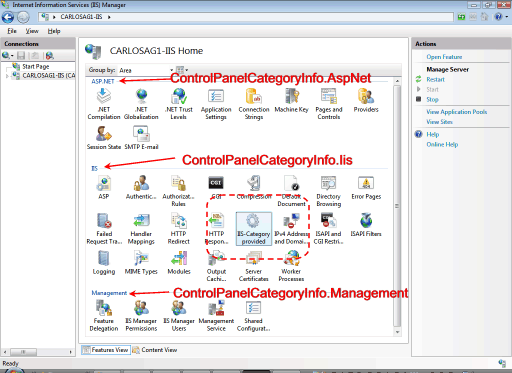Open IPv4 Address and Domain Restrictions
Image resolution: width=512 pixels, height=373 pixels.
click(291, 229)
